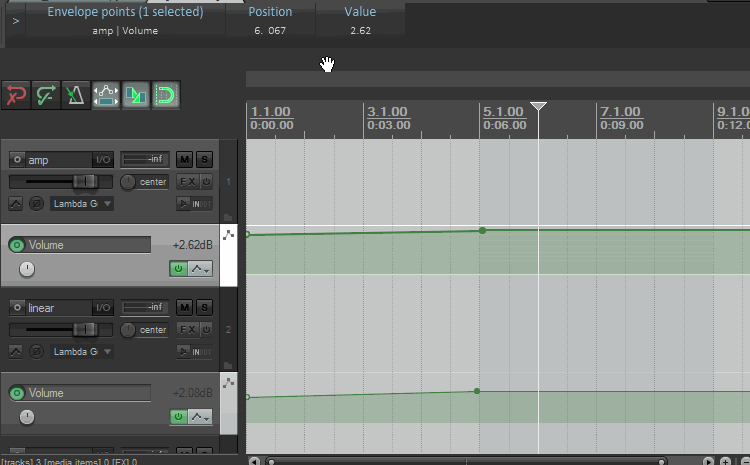Click linear track peak meter -inf
The width and height of the screenshot is (750, 465).
point(144,307)
